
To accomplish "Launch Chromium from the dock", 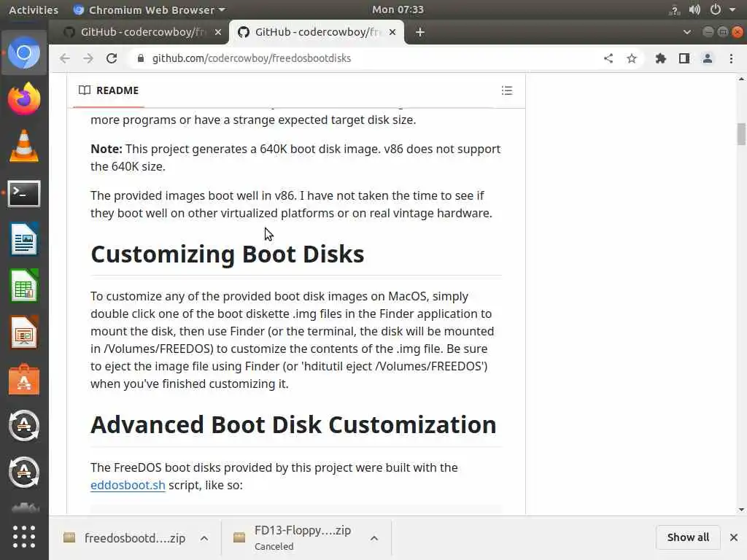I will point(24,52).
